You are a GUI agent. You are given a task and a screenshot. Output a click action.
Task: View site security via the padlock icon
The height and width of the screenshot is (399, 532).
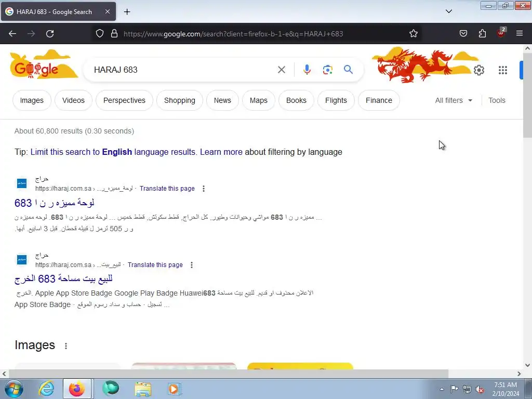(x=114, y=34)
